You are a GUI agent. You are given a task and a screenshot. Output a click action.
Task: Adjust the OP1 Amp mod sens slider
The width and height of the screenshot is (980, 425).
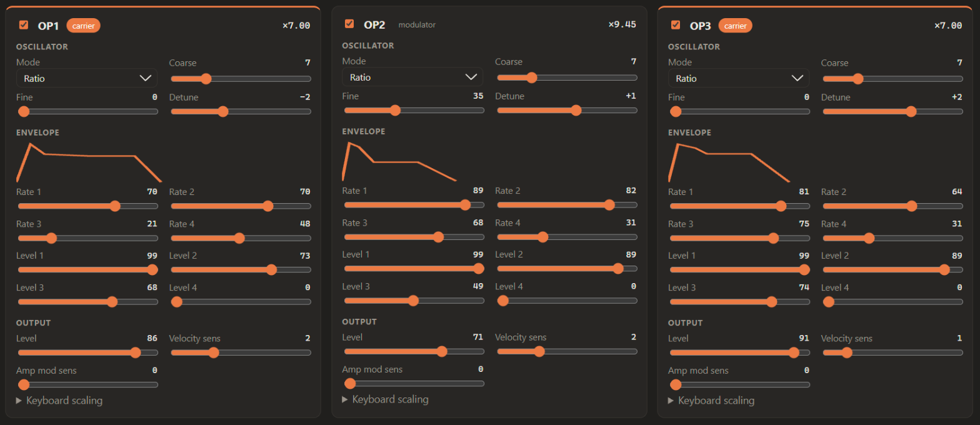(x=87, y=384)
